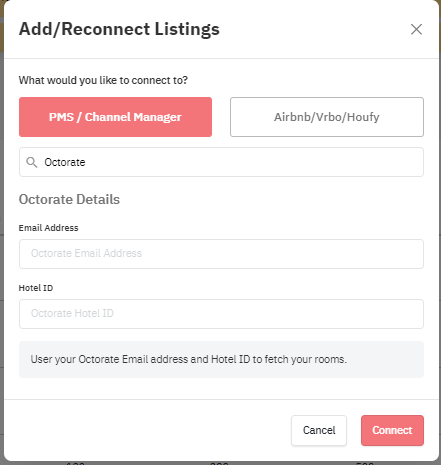Switch to the Airbnb/Vrbo/Houfy option

pos(327,117)
